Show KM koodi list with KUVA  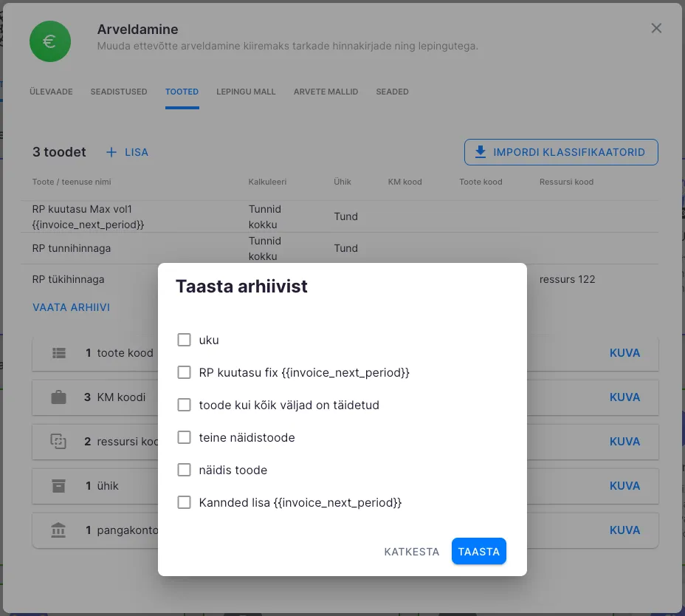(x=624, y=397)
